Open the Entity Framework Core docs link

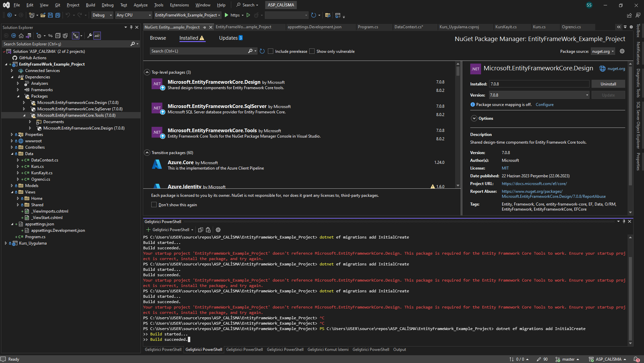pyautogui.click(x=534, y=184)
